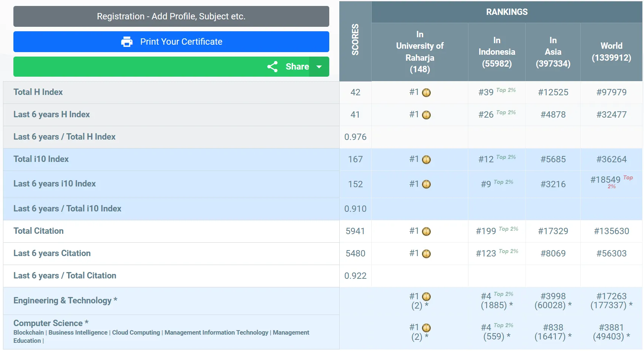Open the Share dropdown arrow

coord(319,67)
